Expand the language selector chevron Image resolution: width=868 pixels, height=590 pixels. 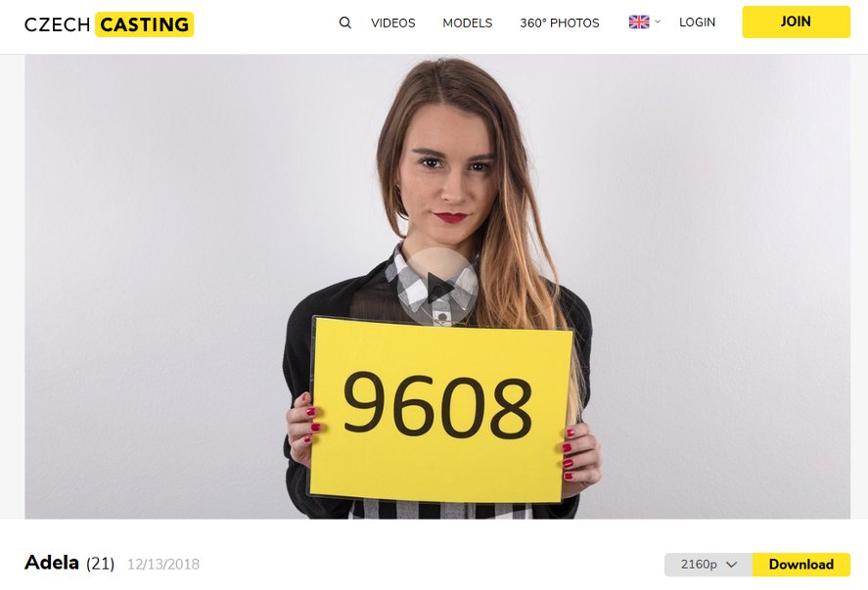coord(658,22)
